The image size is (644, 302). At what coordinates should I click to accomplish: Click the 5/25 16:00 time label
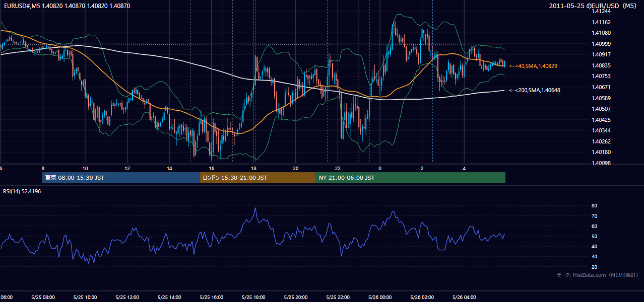(x=212, y=297)
